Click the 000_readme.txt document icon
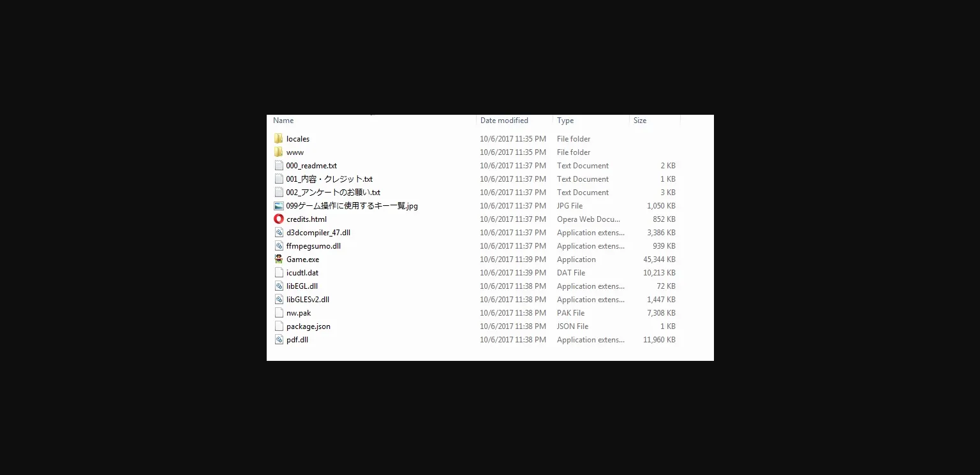This screenshot has width=980, height=475. point(278,166)
